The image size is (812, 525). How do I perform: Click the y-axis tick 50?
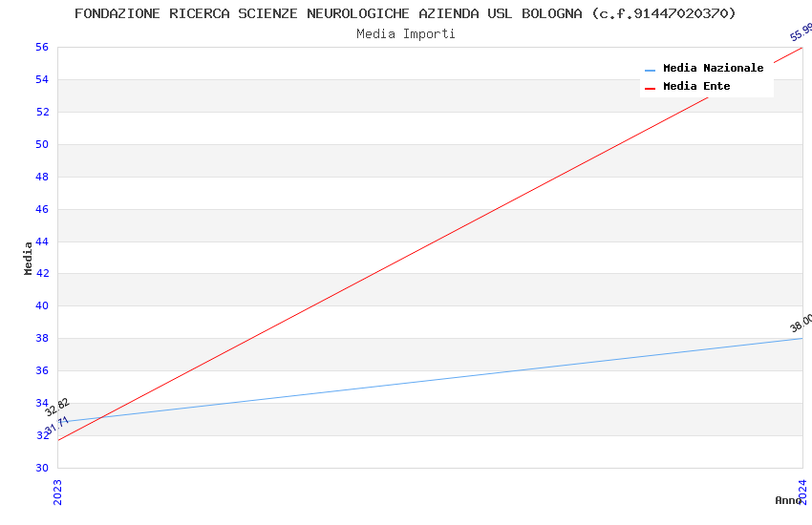pos(42,144)
